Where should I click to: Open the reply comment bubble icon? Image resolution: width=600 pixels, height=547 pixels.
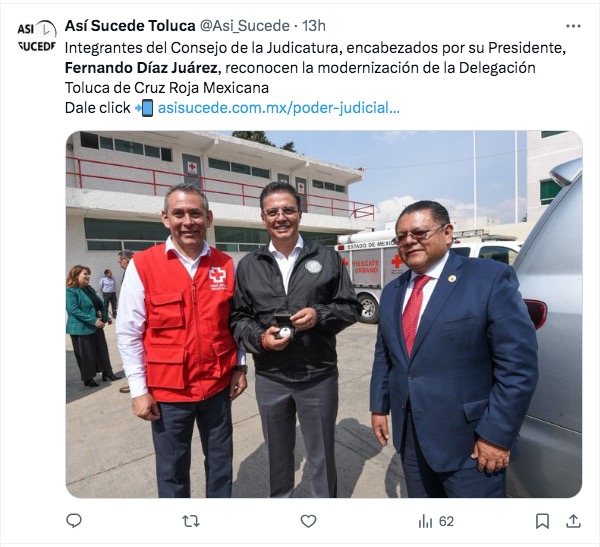(x=74, y=521)
